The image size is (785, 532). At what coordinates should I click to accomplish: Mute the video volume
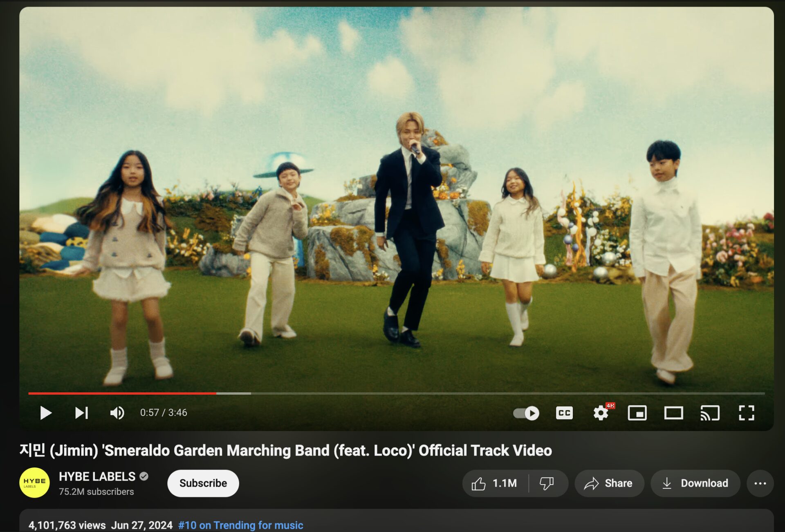[x=117, y=413]
